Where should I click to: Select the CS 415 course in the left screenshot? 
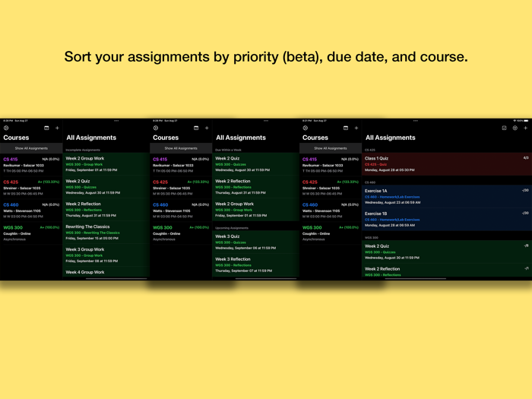coord(31,165)
